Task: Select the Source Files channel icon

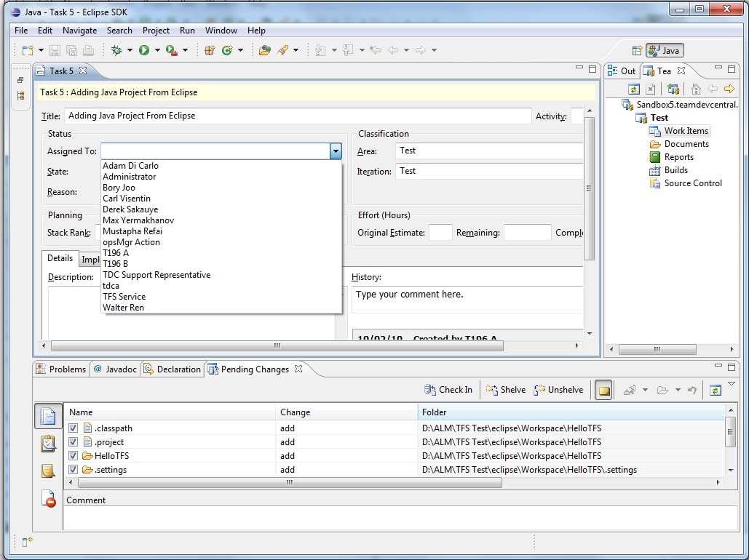Action: [x=48, y=416]
